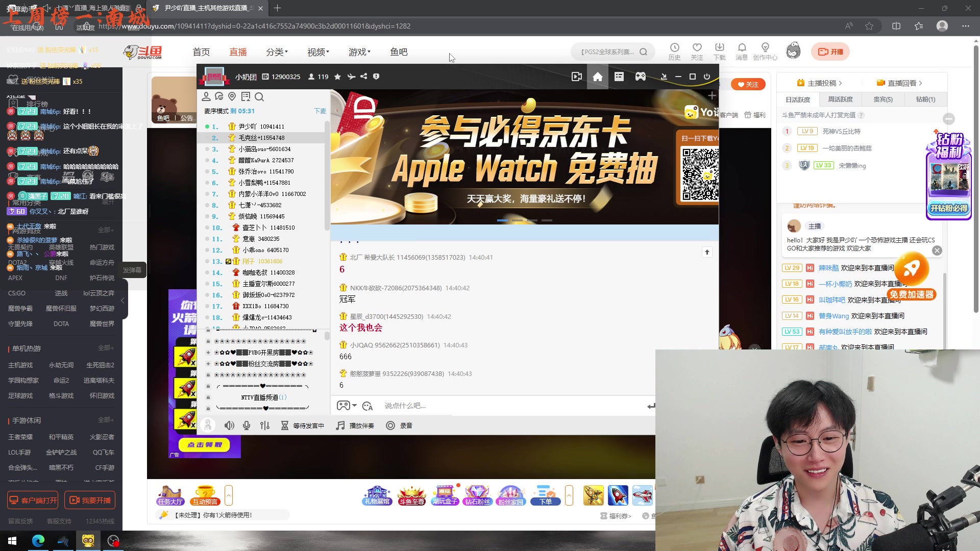Toggle the microphone icon in the bottom voice bar

point(247,425)
